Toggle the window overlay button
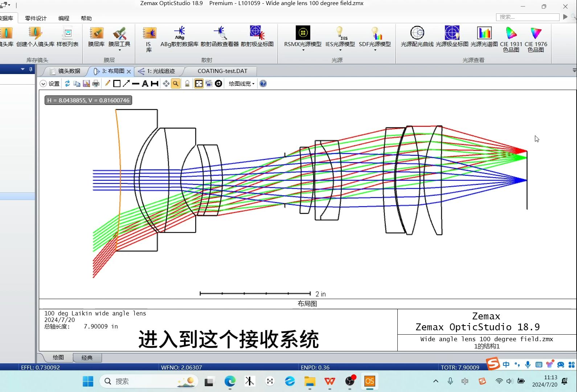The image size is (577, 392). click(x=209, y=83)
